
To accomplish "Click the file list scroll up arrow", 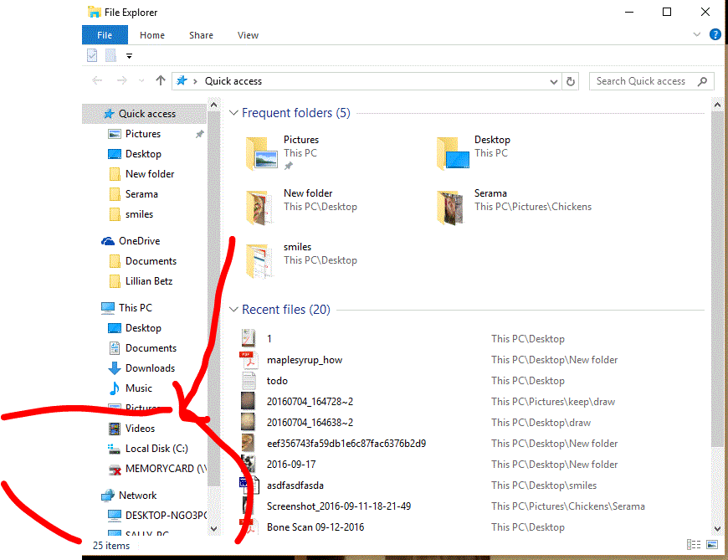I will click(x=717, y=105).
